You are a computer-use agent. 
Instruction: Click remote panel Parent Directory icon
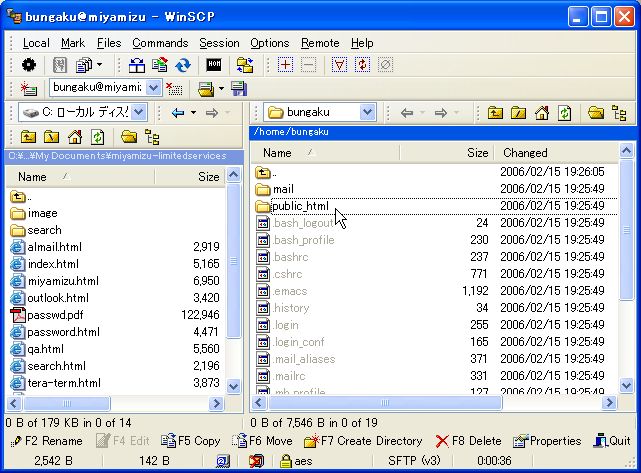point(495,112)
